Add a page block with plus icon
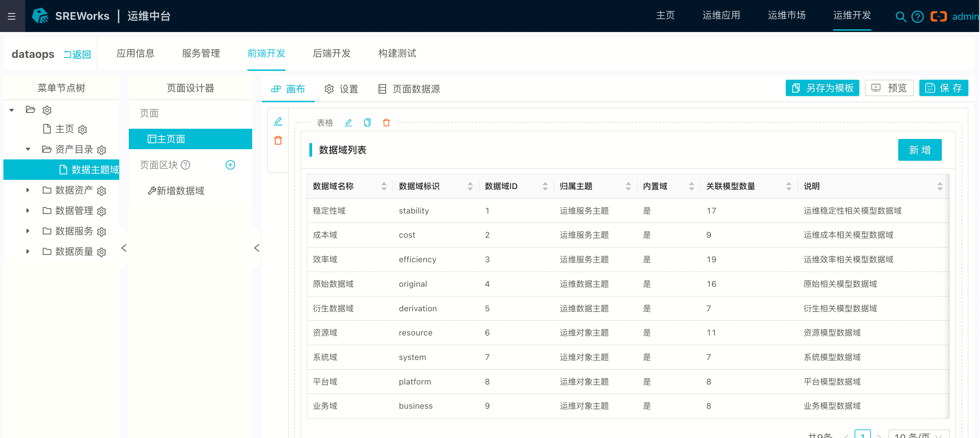This screenshot has height=438, width=980. (230, 165)
